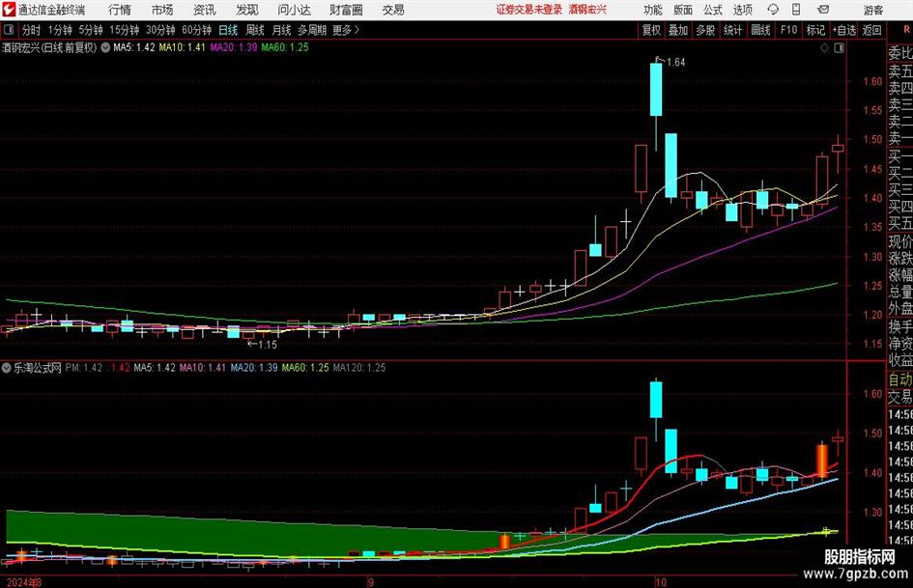Switch to 1分钟 period tab
The width and height of the screenshot is (913, 588).
coord(60,30)
